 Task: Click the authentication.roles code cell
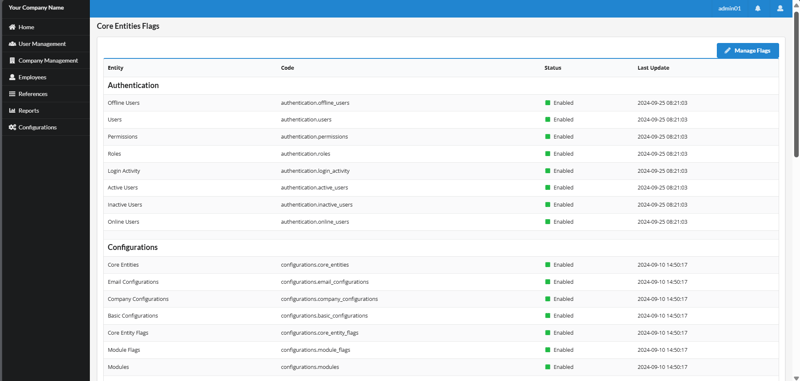click(x=306, y=154)
